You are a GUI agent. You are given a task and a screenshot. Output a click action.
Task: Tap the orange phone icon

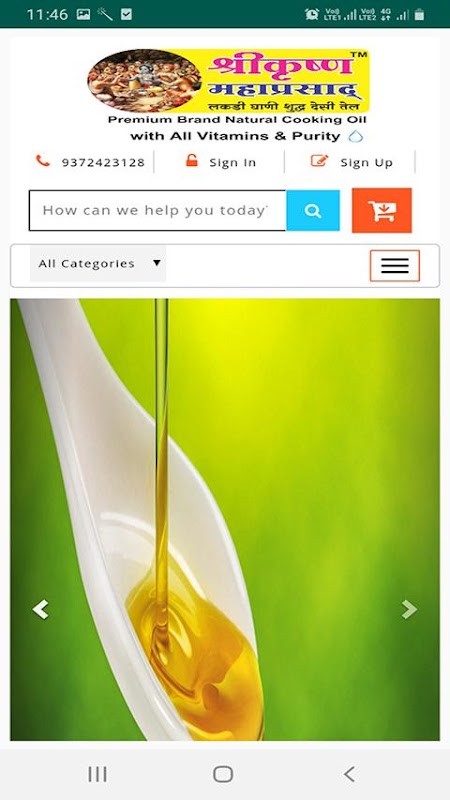pos(43,161)
